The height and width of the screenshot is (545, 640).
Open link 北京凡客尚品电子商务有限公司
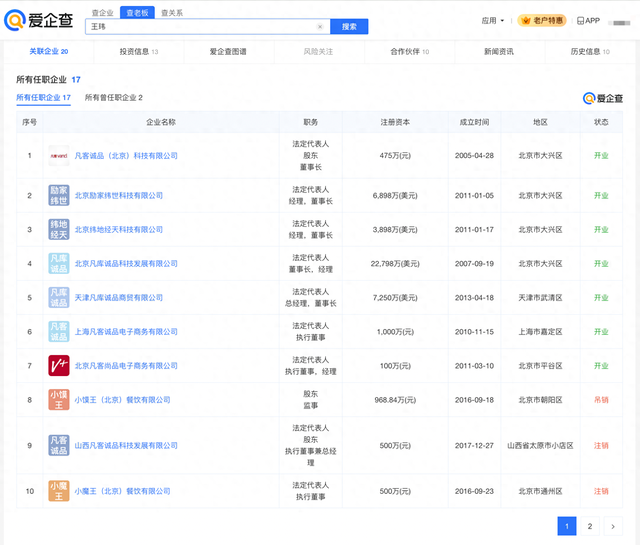click(126, 366)
